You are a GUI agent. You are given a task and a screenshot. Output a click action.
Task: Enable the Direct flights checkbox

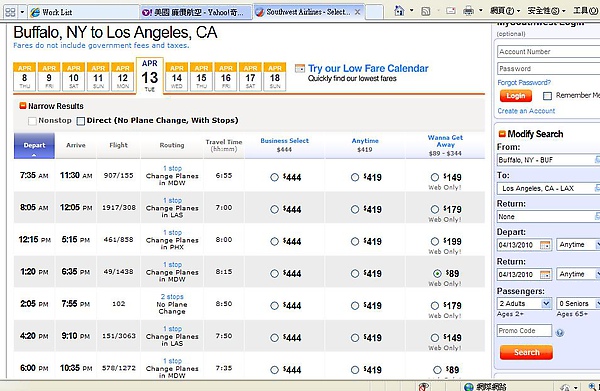[x=80, y=121]
